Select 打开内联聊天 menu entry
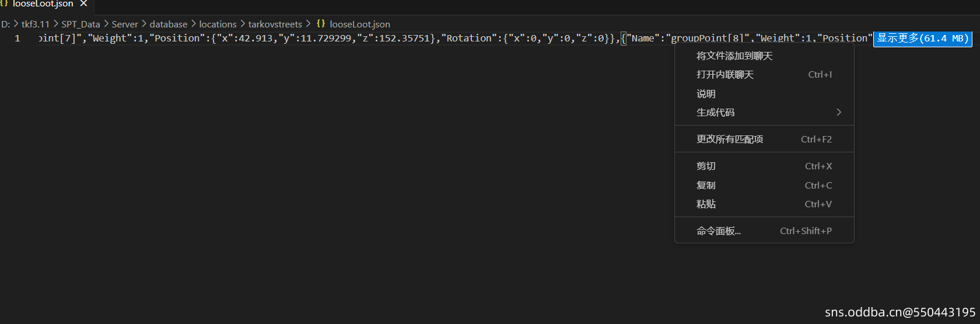The height and width of the screenshot is (324, 980). point(725,75)
